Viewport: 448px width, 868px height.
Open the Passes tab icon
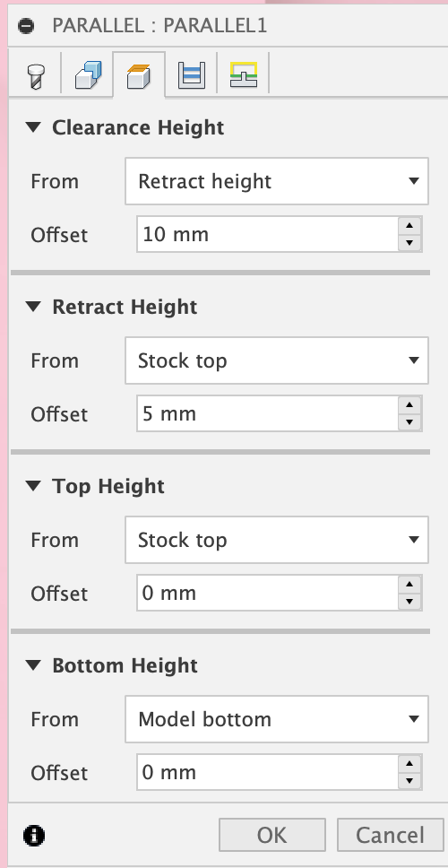point(192,74)
